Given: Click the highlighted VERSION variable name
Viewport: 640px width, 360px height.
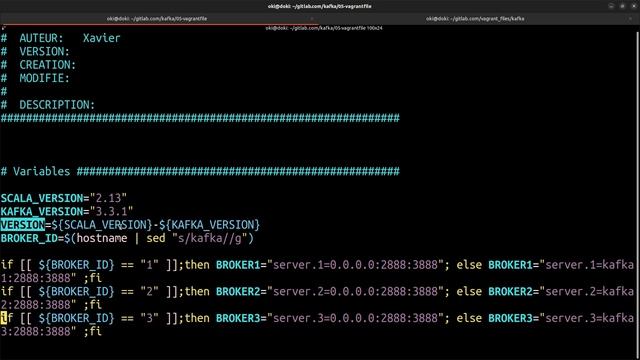Looking at the screenshot, I should pyautogui.click(x=22, y=225).
